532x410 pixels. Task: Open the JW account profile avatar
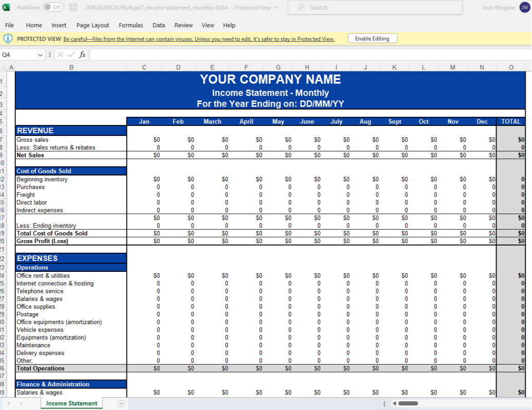click(x=524, y=7)
